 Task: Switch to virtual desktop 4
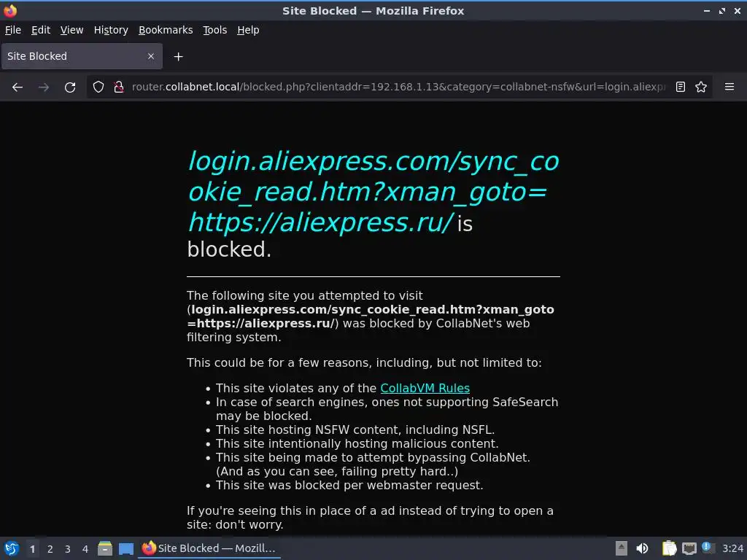(85, 549)
